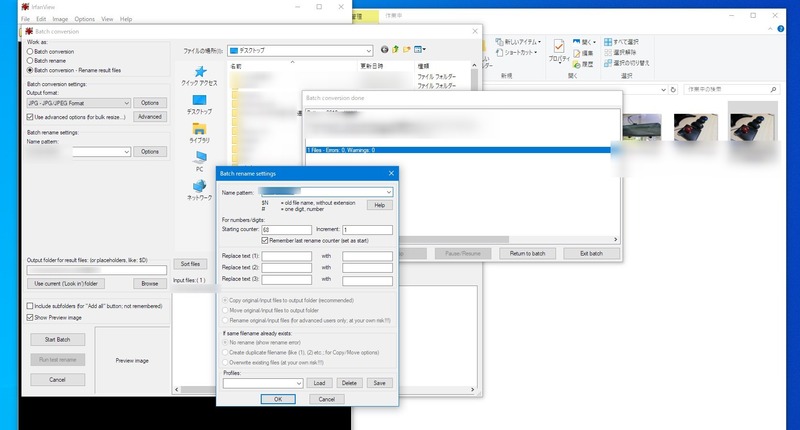The height and width of the screenshot is (430, 800).
Task: Select the Batch conversion radio button
Action: click(30, 52)
